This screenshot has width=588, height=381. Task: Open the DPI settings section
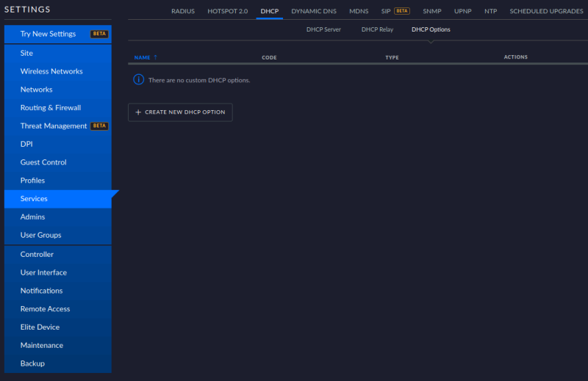pyautogui.click(x=58, y=144)
